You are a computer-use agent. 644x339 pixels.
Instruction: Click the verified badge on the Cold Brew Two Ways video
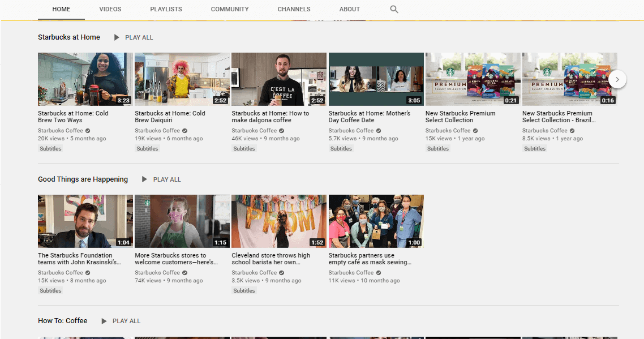[x=87, y=130]
